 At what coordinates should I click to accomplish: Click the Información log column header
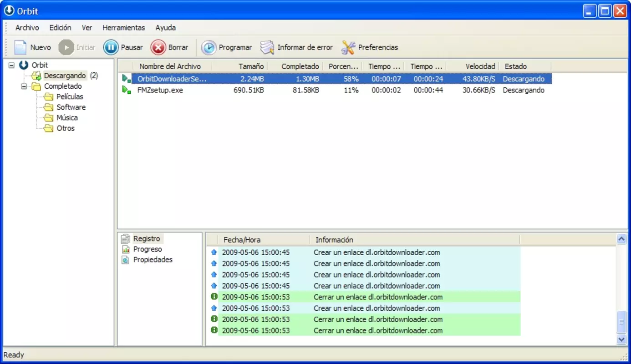[415, 240]
